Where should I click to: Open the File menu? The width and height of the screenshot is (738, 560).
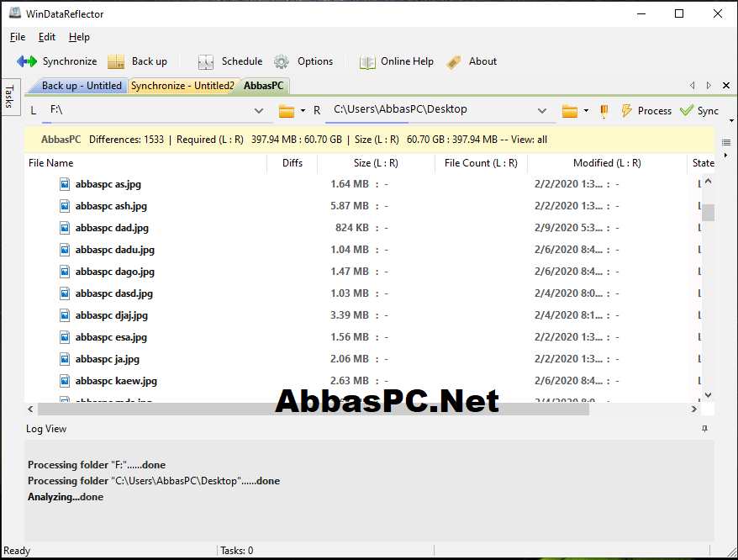click(x=18, y=37)
